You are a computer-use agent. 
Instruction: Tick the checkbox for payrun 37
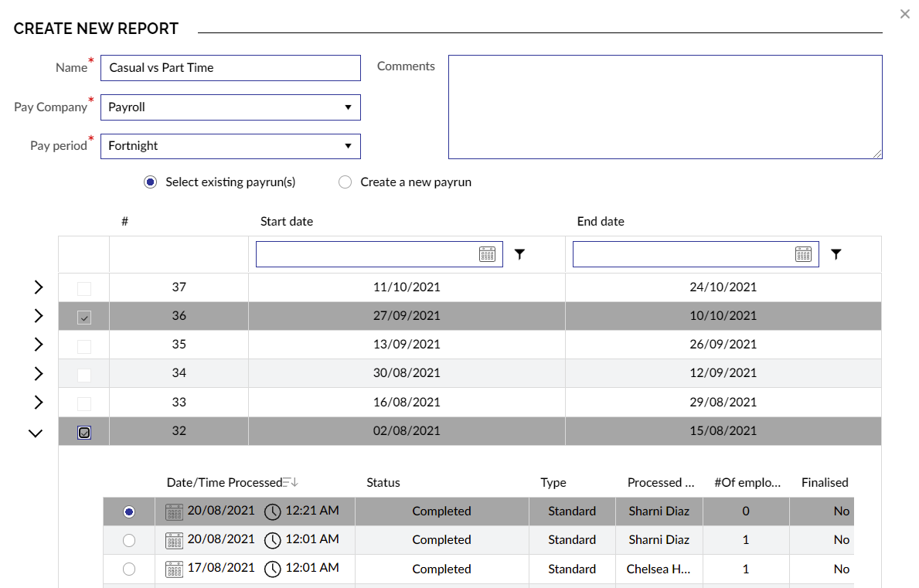click(x=84, y=288)
